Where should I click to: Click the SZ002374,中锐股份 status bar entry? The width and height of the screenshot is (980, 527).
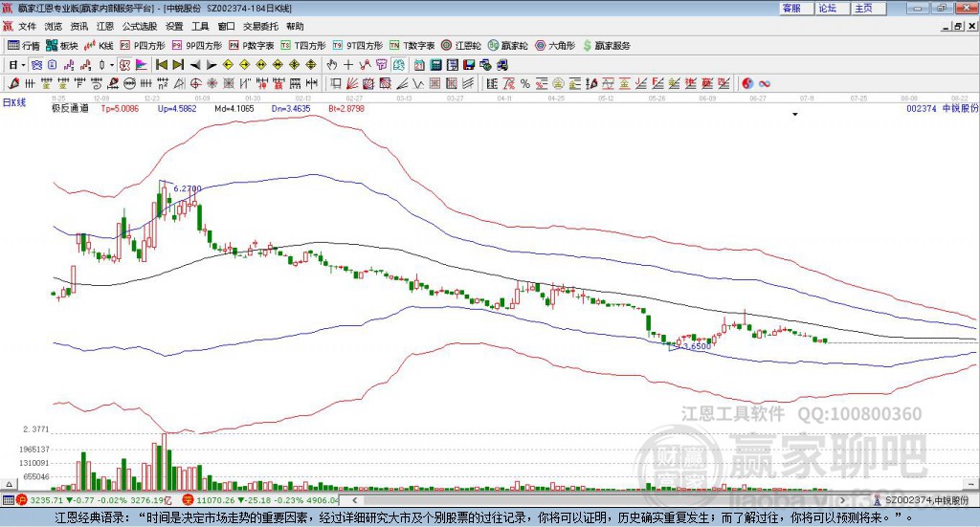[x=922, y=500]
